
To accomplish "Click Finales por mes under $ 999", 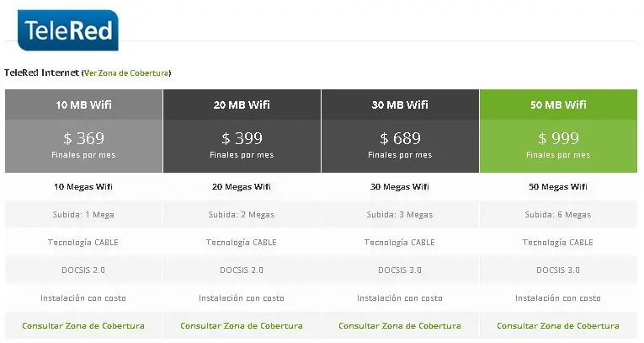I will click(x=558, y=155).
